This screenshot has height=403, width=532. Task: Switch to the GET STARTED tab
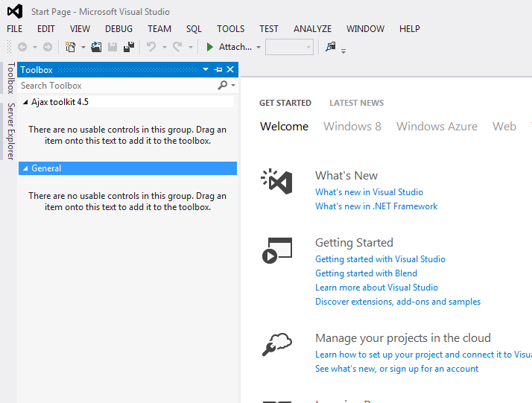point(285,103)
